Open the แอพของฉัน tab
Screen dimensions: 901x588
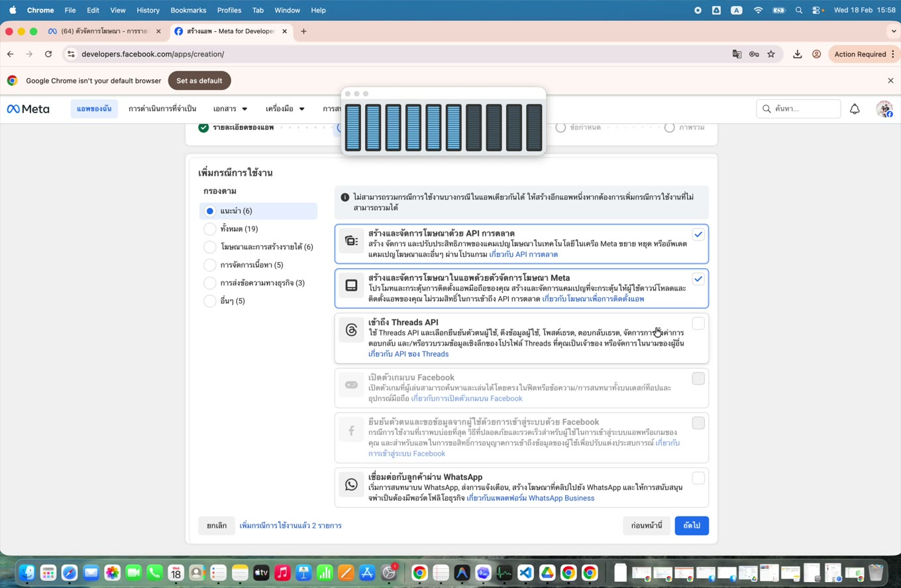(x=94, y=109)
